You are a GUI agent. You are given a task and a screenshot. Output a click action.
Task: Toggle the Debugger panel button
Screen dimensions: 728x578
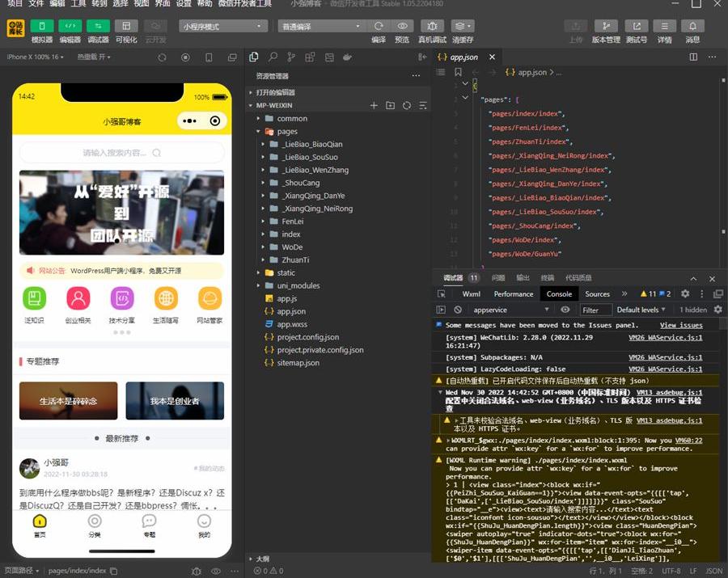pyautogui.click(x=98, y=26)
